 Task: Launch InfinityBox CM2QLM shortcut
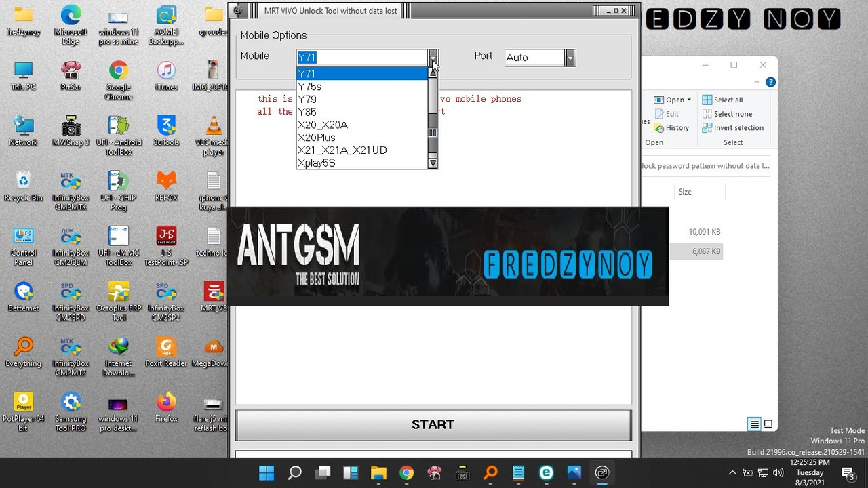pos(71,246)
